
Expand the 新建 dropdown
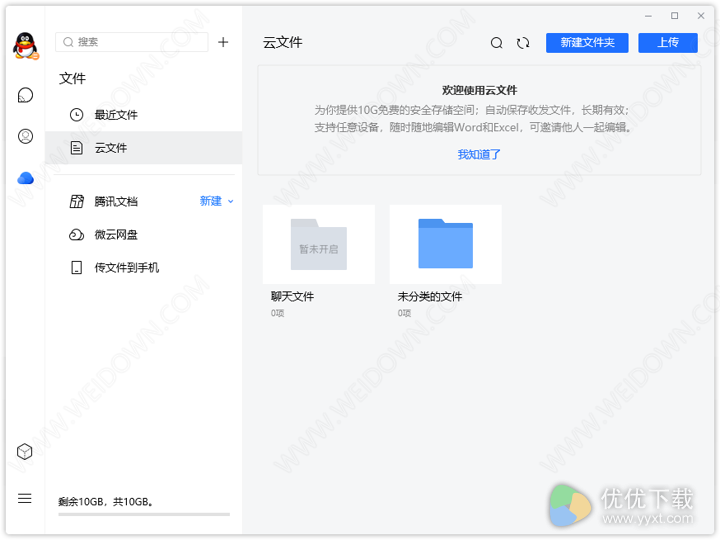(x=217, y=201)
